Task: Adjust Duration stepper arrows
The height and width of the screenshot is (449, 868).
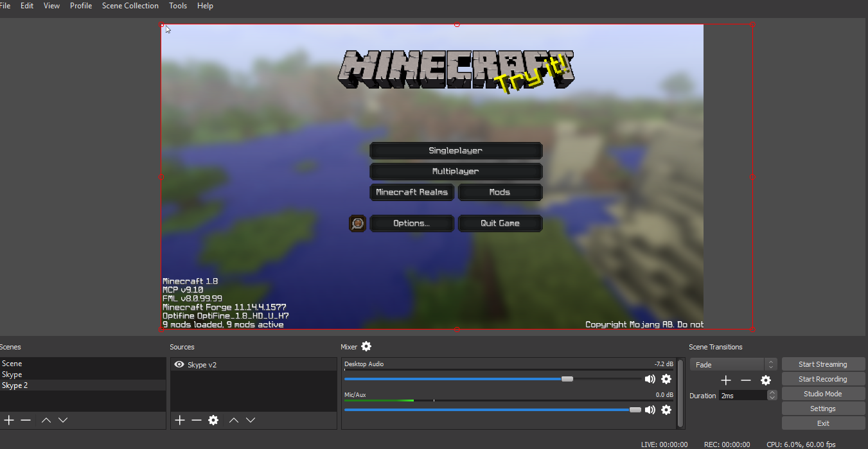Action: click(772, 396)
